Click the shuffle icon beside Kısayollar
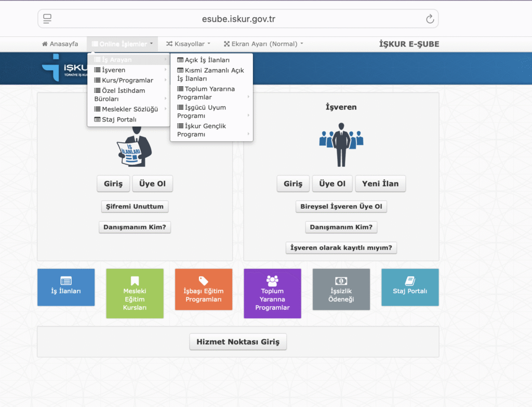Viewport: 532px width, 407px height. (x=169, y=44)
